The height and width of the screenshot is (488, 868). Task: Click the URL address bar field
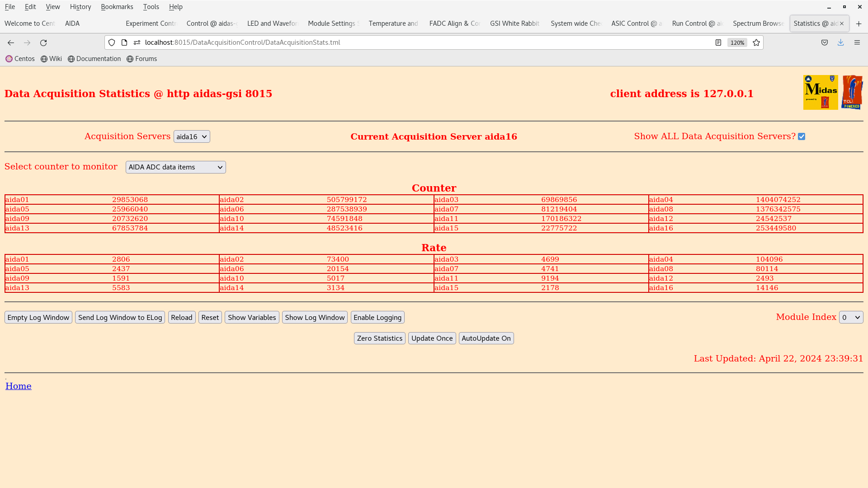coord(407,42)
